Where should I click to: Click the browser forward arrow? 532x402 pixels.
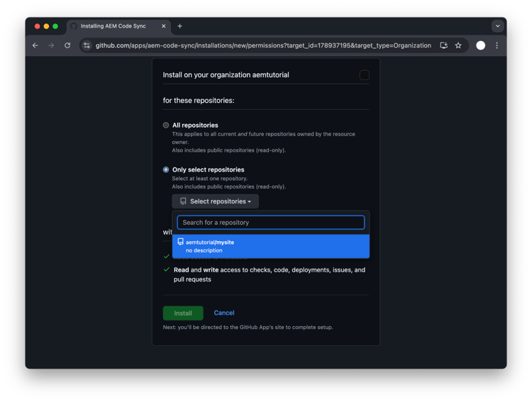click(x=51, y=45)
